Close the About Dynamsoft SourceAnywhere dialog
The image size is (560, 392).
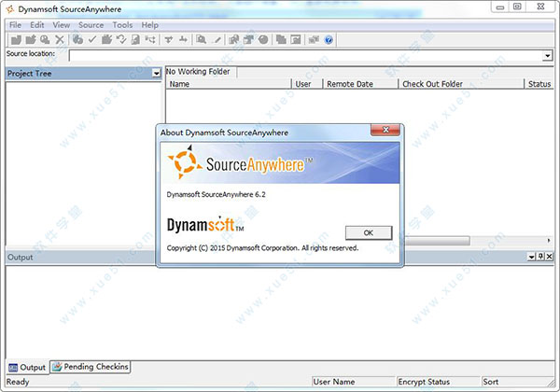[385, 130]
